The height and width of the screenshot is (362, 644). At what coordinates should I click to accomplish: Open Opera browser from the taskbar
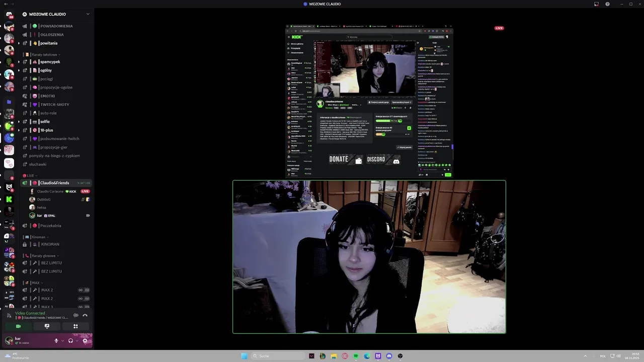point(345,356)
